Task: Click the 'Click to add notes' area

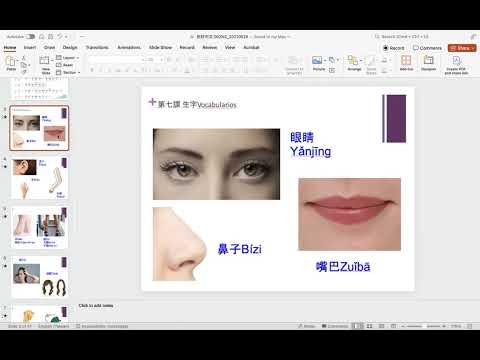Action: (96, 306)
